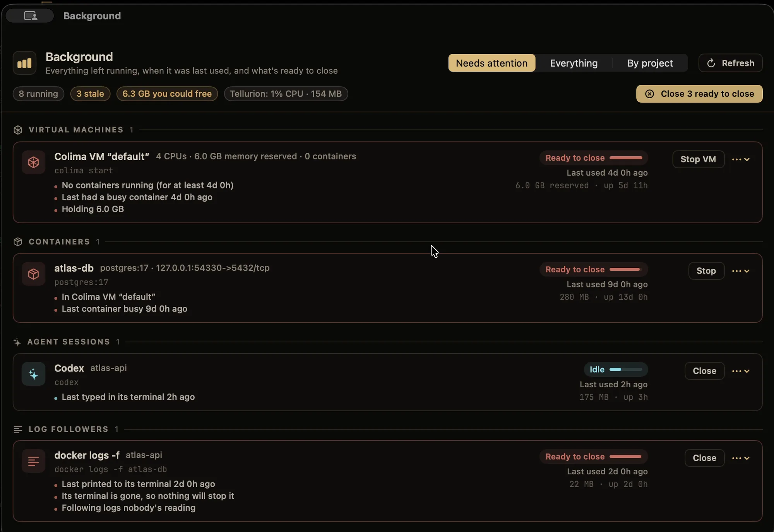Click Ready to close badge on docker logs

coord(594,457)
